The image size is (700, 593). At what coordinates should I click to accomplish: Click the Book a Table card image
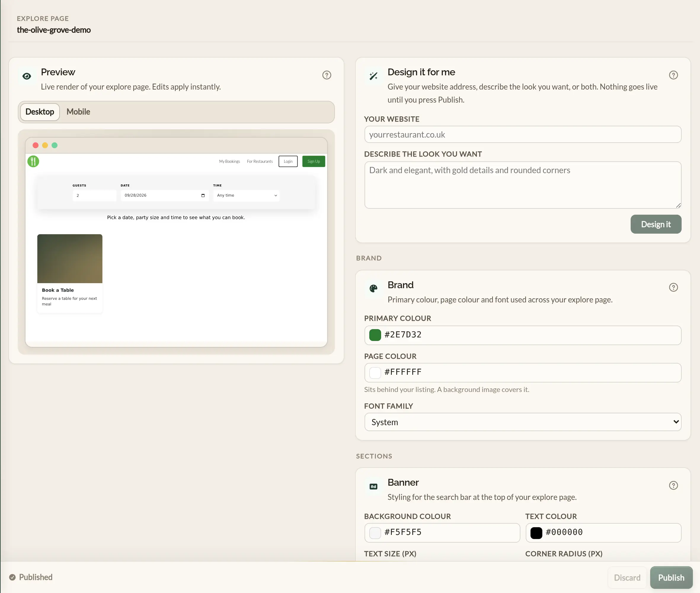pos(70,259)
